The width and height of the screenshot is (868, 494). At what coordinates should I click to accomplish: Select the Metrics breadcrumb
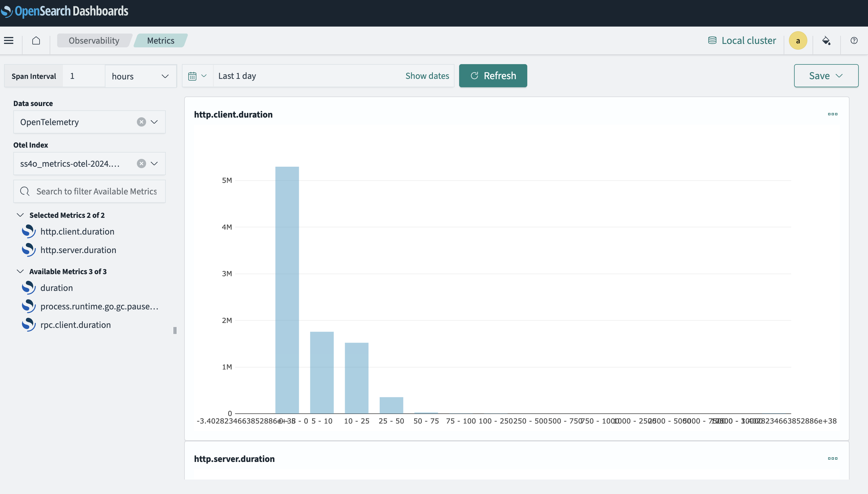(160, 41)
